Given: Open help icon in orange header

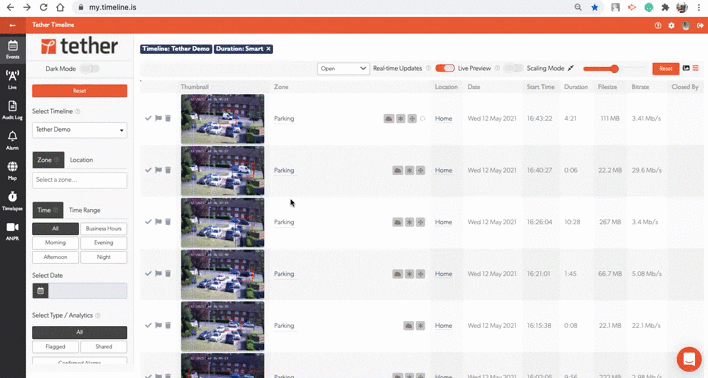Looking at the screenshot, I should click(658, 26).
